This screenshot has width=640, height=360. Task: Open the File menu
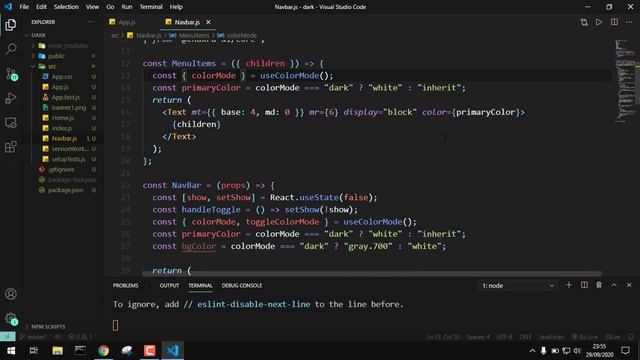pos(24,7)
